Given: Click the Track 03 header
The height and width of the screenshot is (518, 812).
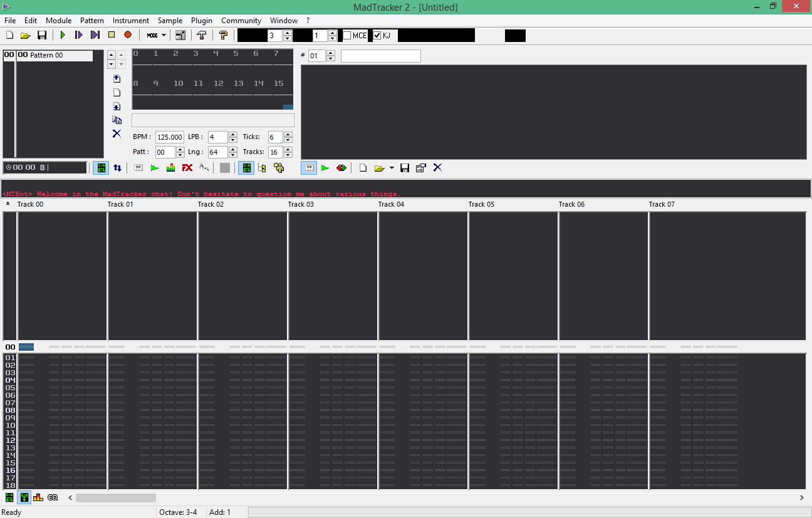Looking at the screenshot, I should (301, 204).
